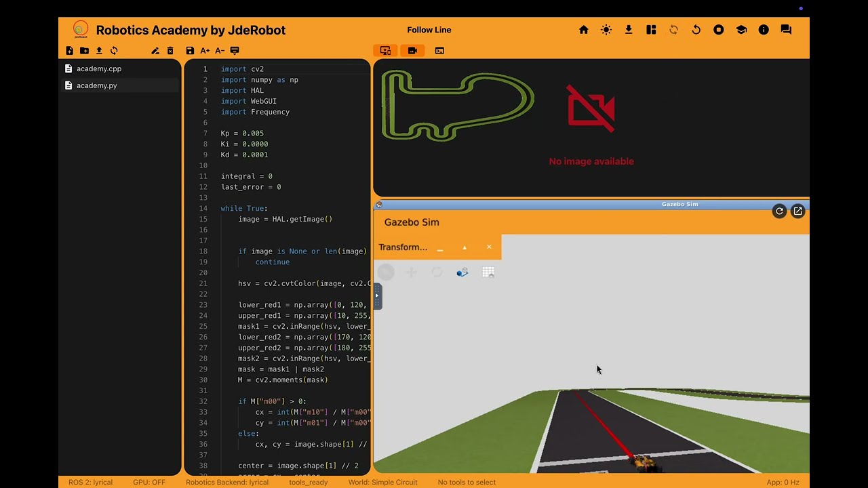Open Gazebo viewer in new window
The height and width of the screenshot is (488, 868).
[797, 211]
